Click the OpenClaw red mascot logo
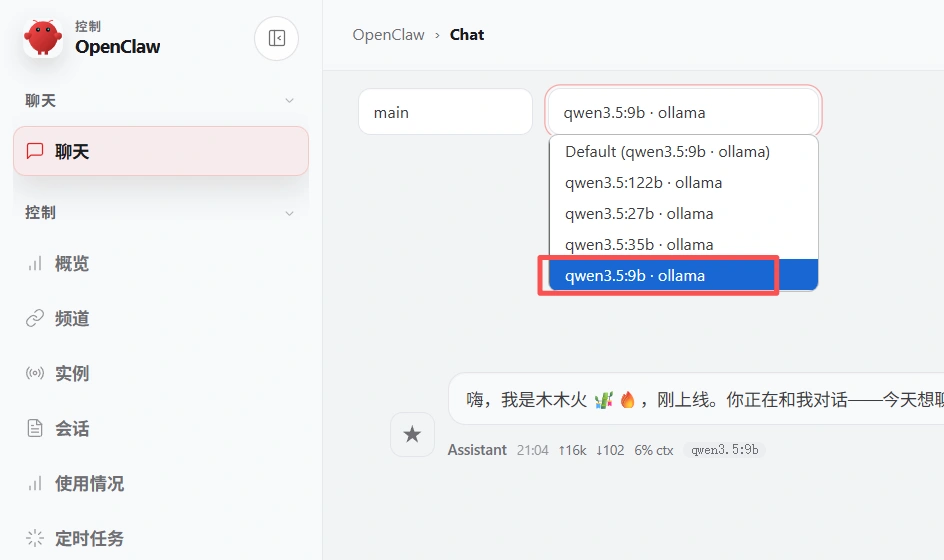The height and width of the screenshot is (560, 944). [x=43, y=38]
